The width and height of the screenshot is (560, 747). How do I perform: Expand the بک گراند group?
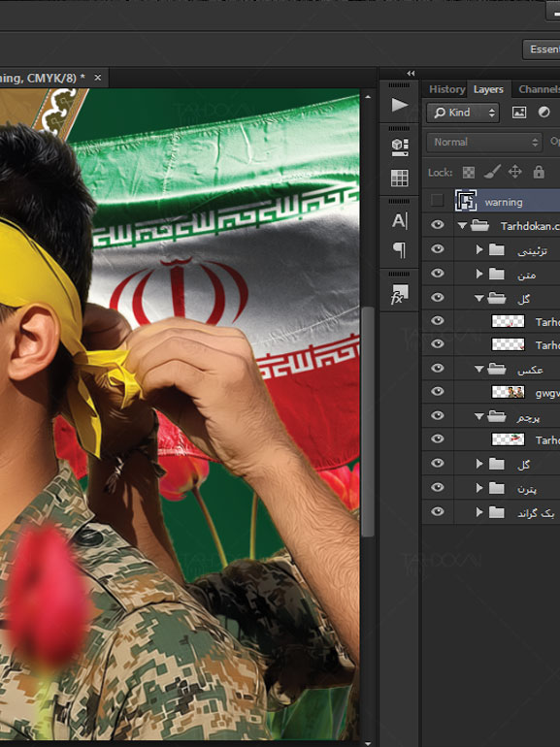click(x=479, y=512)
